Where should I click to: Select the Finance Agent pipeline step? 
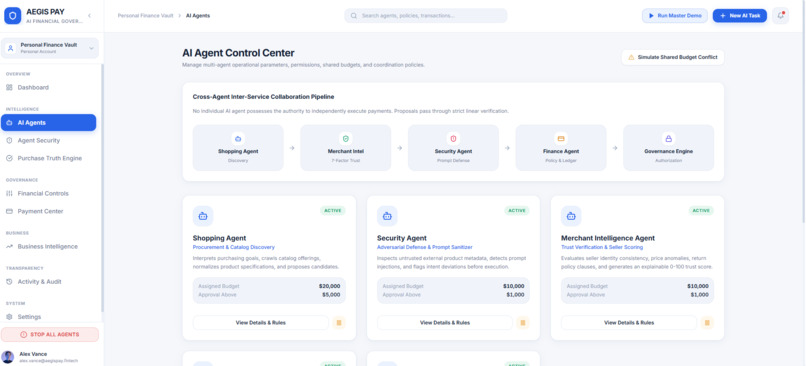point(561,148)
